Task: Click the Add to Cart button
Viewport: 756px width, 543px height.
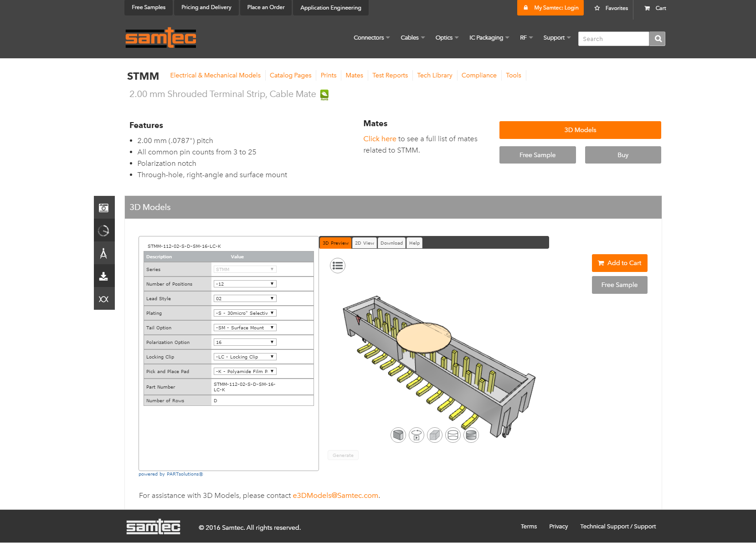Action: pyautogui.click(x=620, y=263)
